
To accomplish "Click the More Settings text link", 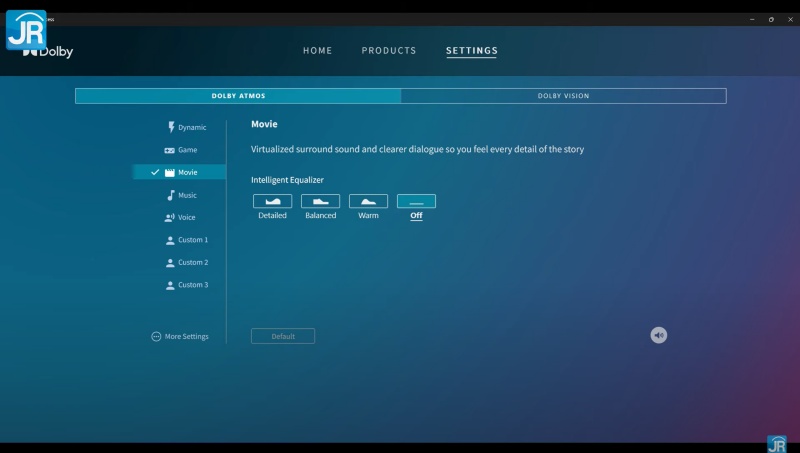I will [x=186, y=336].
